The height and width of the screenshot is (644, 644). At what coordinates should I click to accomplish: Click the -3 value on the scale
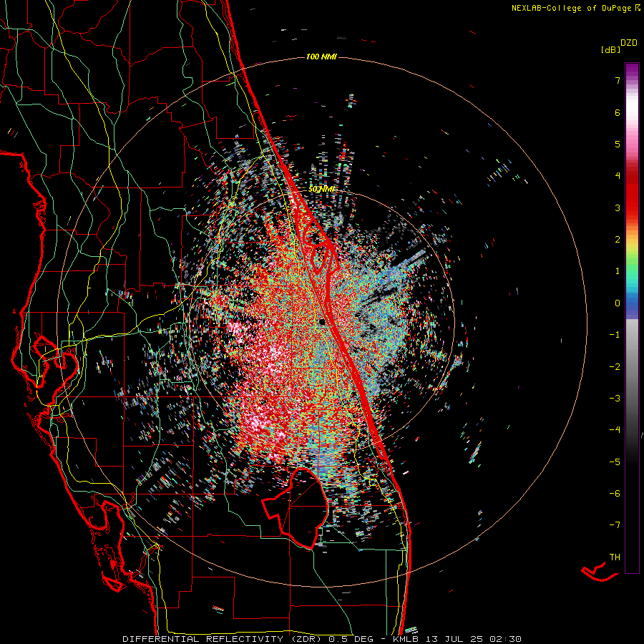pos(615,399)
